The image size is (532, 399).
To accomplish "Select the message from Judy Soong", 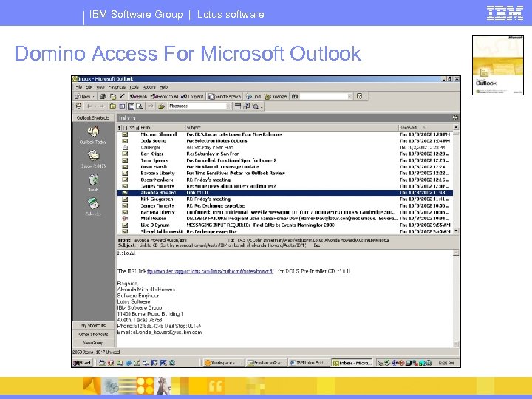I will (x=284, y=141).
